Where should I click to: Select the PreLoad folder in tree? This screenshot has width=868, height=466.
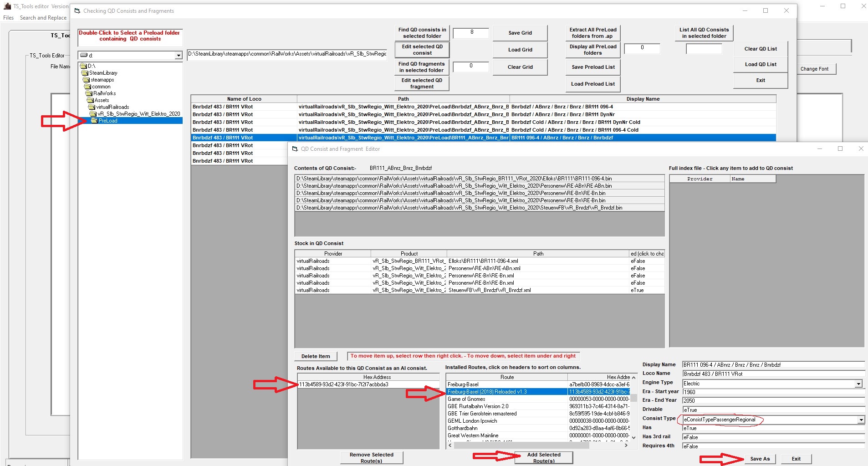coord(108,121)
